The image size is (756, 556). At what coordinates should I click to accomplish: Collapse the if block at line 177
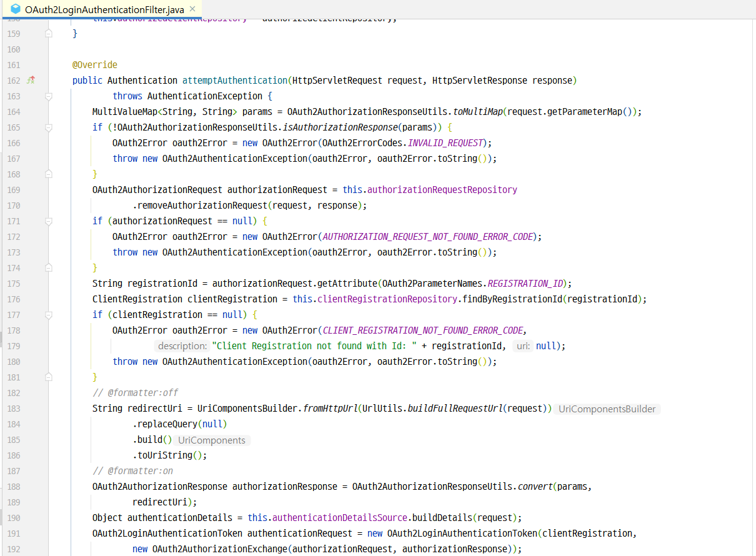[x=49, y=315]
